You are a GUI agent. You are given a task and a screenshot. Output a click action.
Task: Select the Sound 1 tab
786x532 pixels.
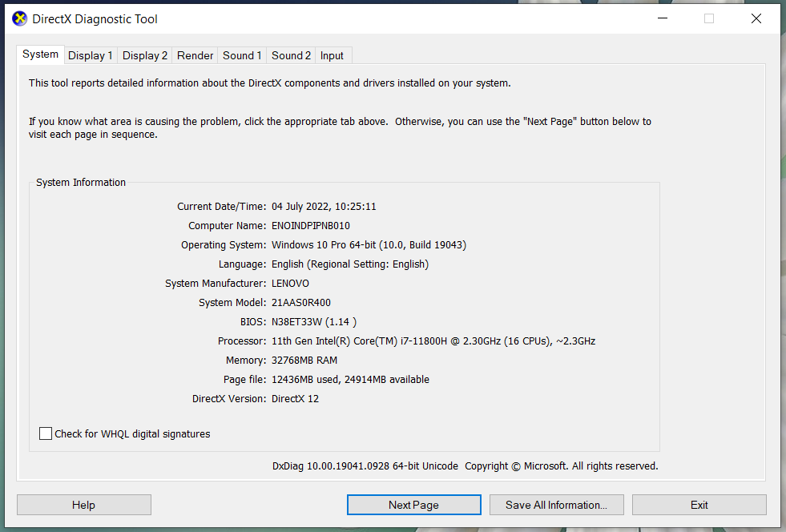tap(242, 55)
